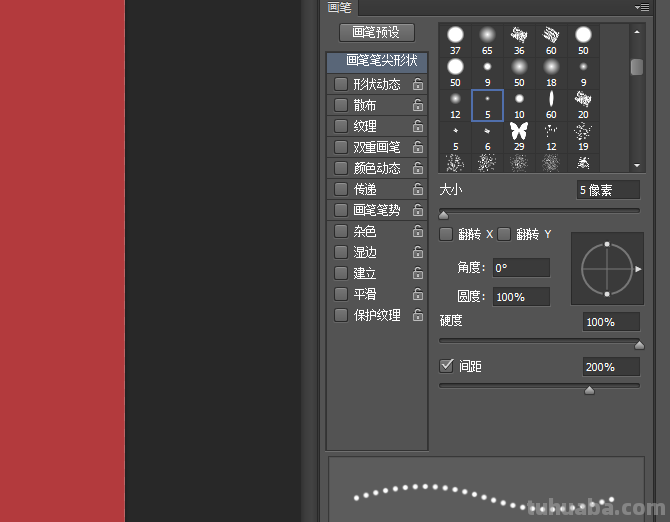
Task: Pick the hard round brush tip 37
Action: pos(455,37)
